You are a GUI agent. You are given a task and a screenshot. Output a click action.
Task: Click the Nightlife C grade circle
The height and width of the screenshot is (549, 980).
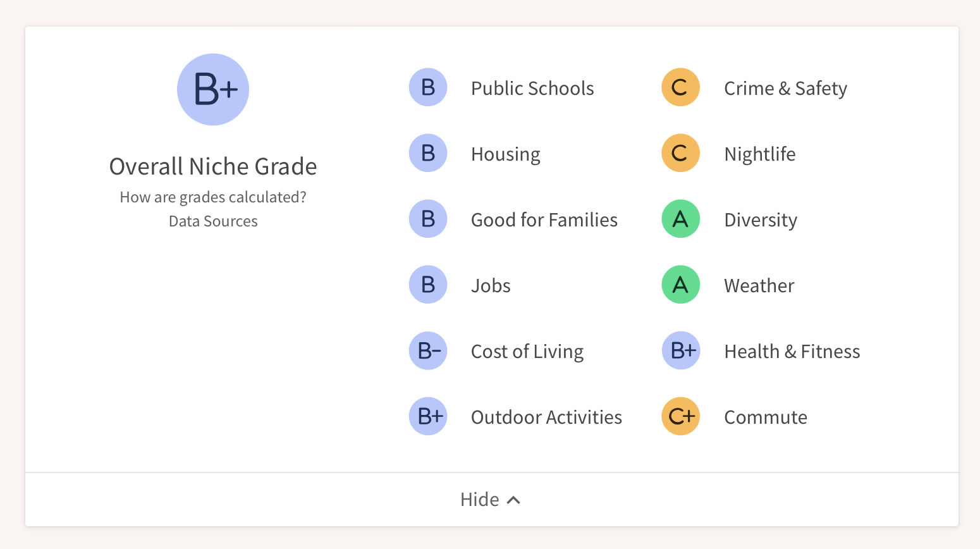[x=680, y=153]
